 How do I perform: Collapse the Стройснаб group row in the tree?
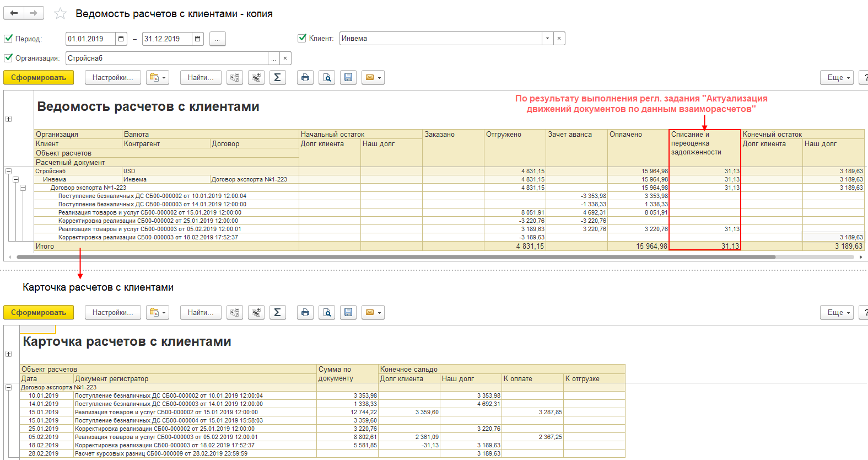[x=8, y=172]
